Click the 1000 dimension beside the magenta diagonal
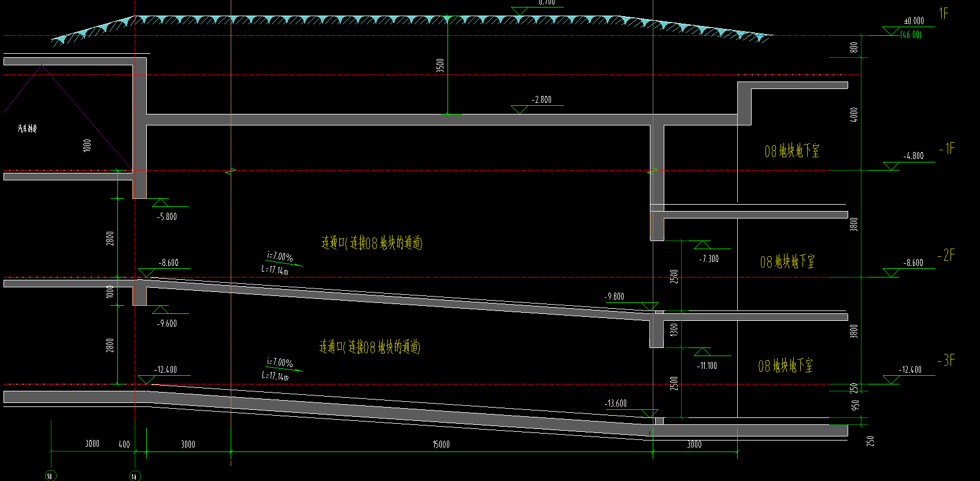Image resolution: width=980 pixels, height=481 pixels. tap(87, 145)
